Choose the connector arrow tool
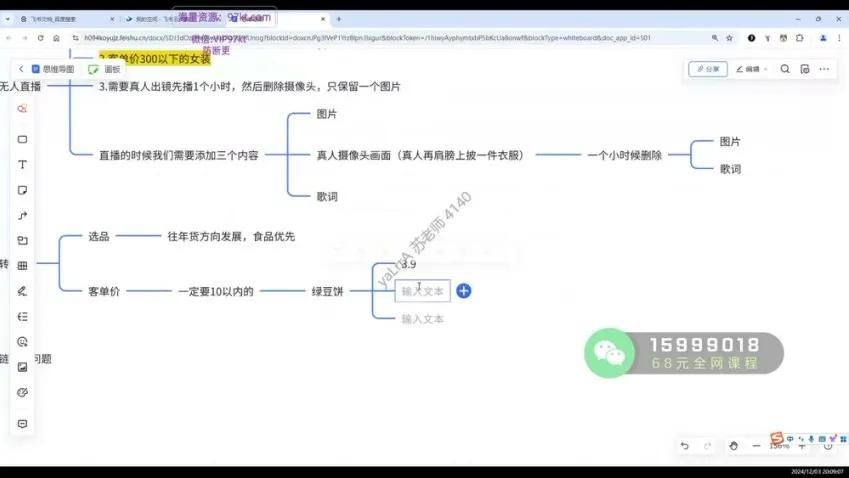This screenshot has width=849, height=478. pyautogui.click(x=22, y=216)
